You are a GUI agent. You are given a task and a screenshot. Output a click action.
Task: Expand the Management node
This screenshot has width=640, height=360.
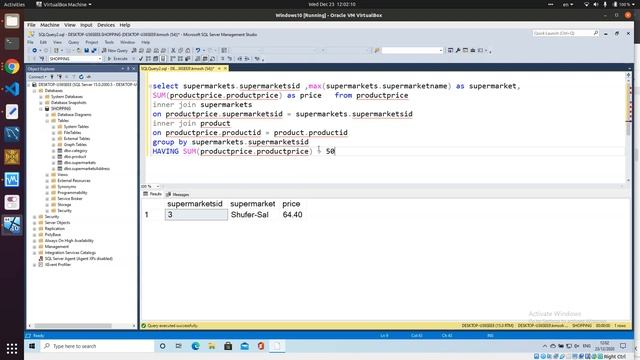pos(35,247)
